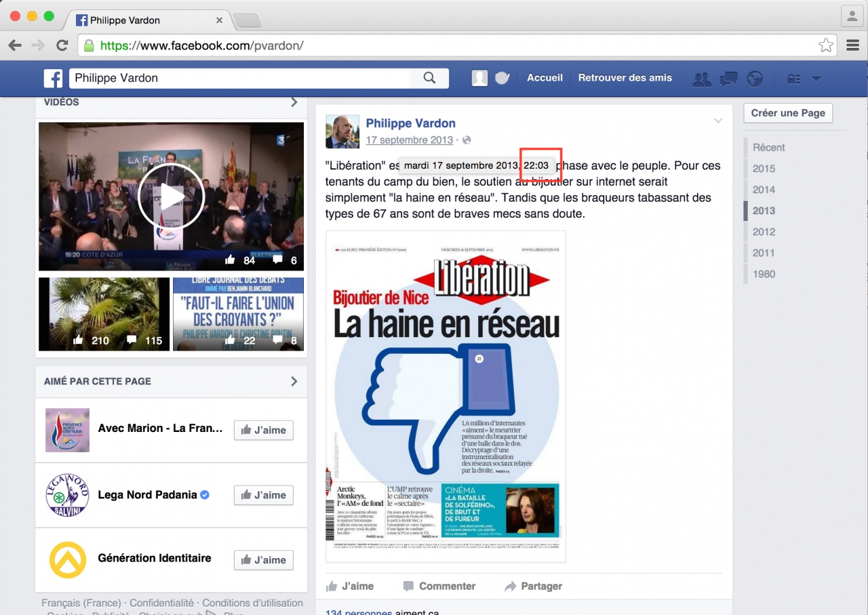Open privacy shortcuts lock icon

click(793, 79)
